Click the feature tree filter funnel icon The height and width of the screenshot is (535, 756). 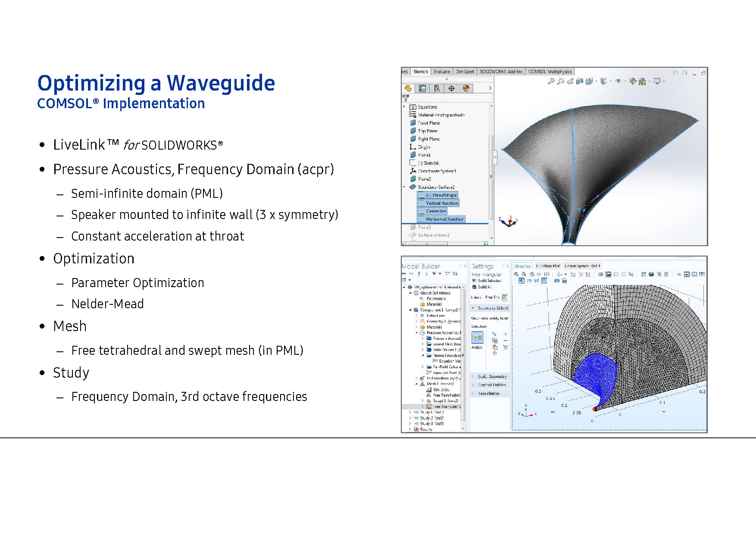pyautogui.click(x=406, y=98)
